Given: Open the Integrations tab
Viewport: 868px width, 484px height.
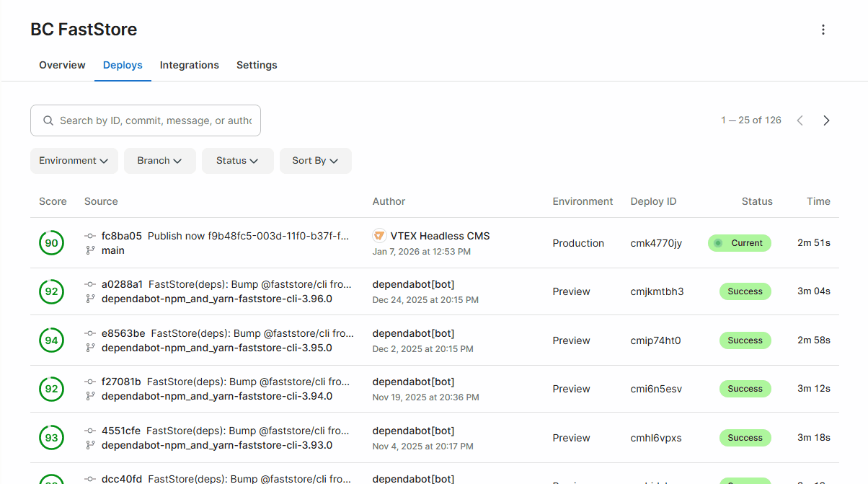Looking at the screenshot, I should click(190, 65).
